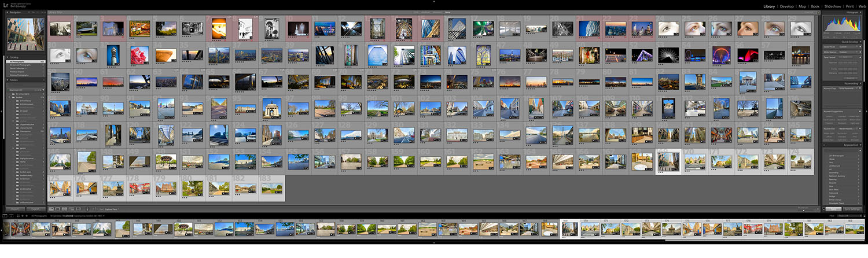Viewport: 868px width, 258px height.
Task: Open the White Balance dropdown in Quick Develop
Action: (846, 51)
